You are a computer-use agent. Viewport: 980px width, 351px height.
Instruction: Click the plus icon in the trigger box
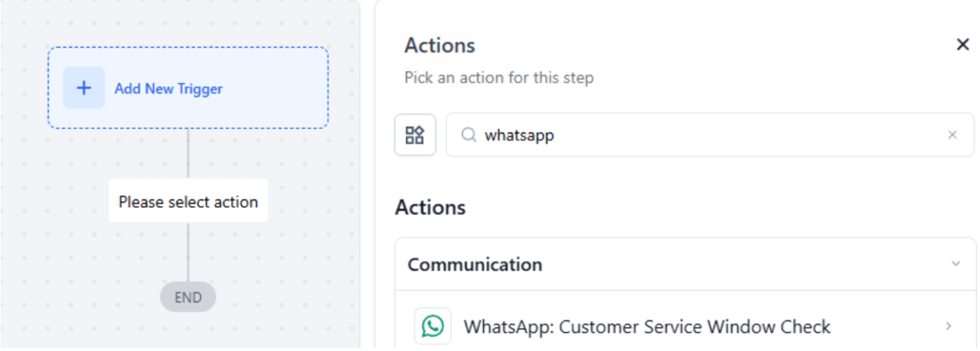tap(84, 88)
